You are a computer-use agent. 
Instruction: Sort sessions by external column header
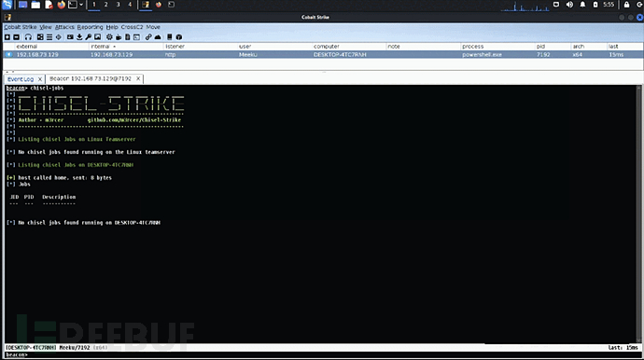(x=51, y=47)
